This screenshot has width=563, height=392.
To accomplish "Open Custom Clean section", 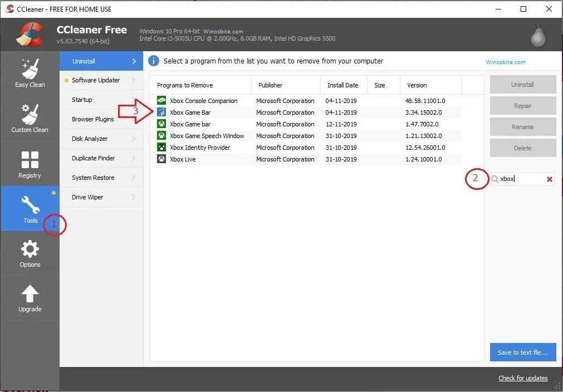I will (30, 119).
